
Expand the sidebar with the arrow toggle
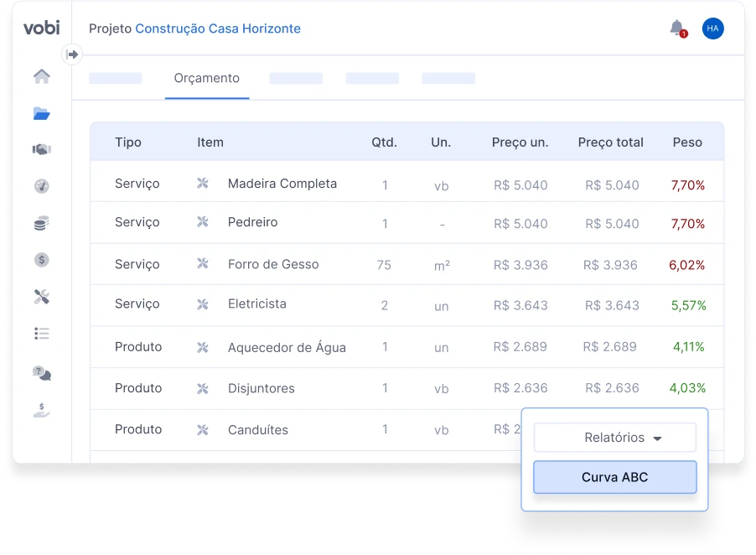[x=72, y=54]
